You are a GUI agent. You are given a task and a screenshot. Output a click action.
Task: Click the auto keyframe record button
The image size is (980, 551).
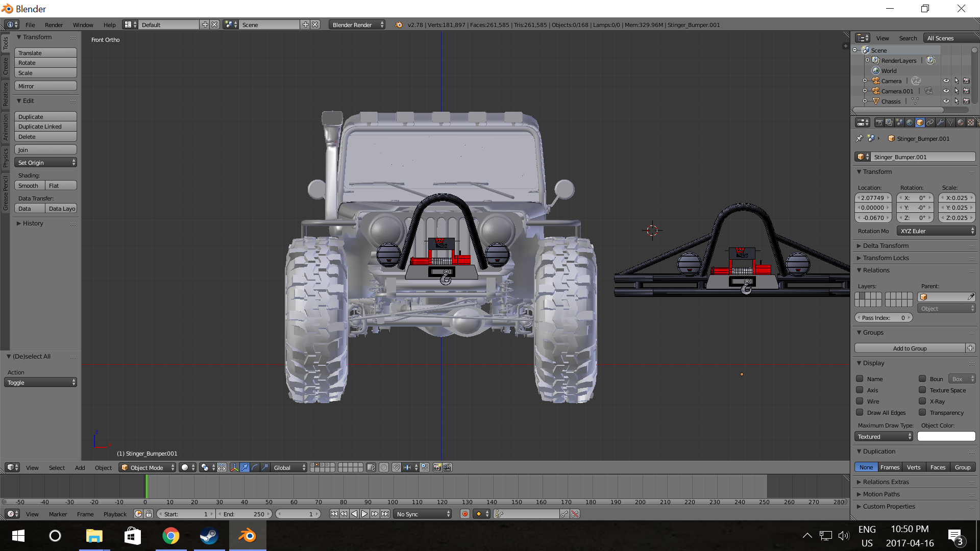pyautogui.click(x=464, y=514)
